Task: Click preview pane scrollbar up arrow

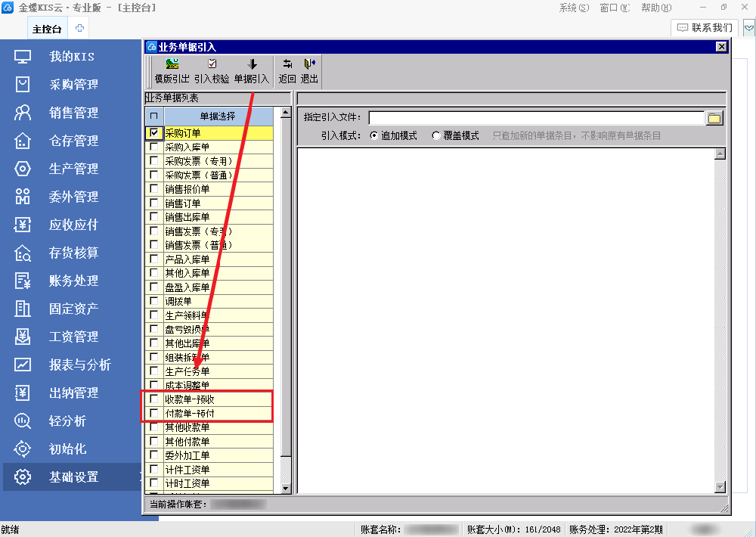Action: pos(720,154)
